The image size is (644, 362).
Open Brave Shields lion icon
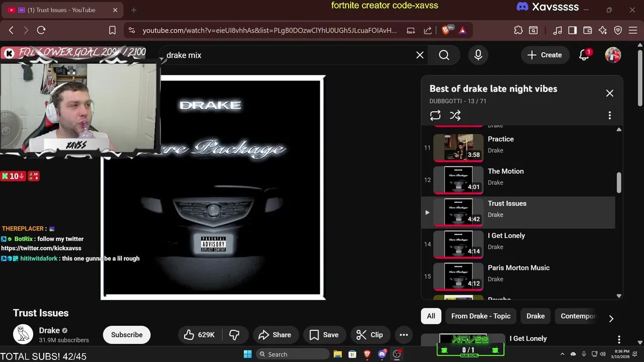click(446, 30)
